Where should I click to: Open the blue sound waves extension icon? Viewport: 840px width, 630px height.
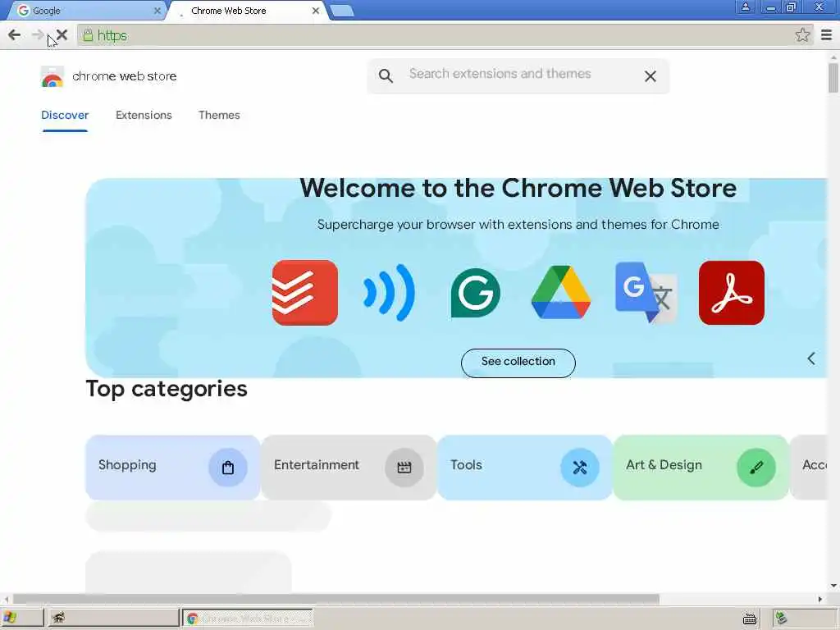pos(390,293)
